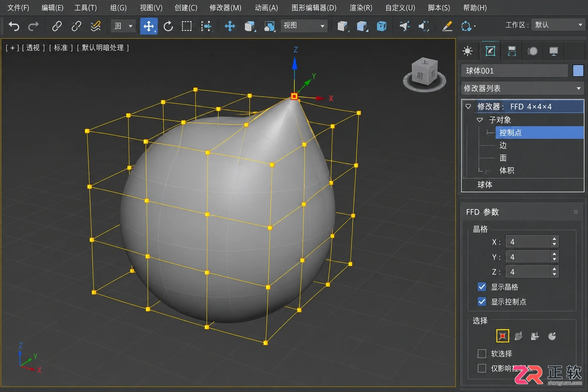Choose the rectangular selection region tool
588x392 pixels.
point(187,27)
